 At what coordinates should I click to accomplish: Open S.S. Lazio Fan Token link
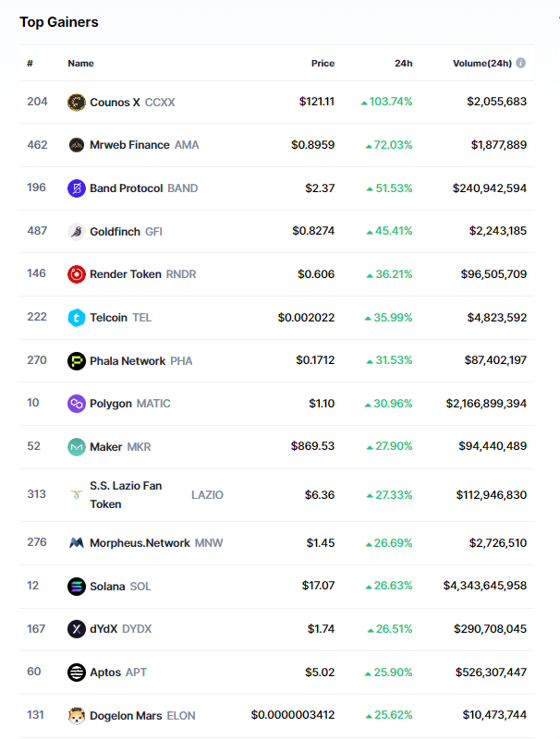click(126, 495)
